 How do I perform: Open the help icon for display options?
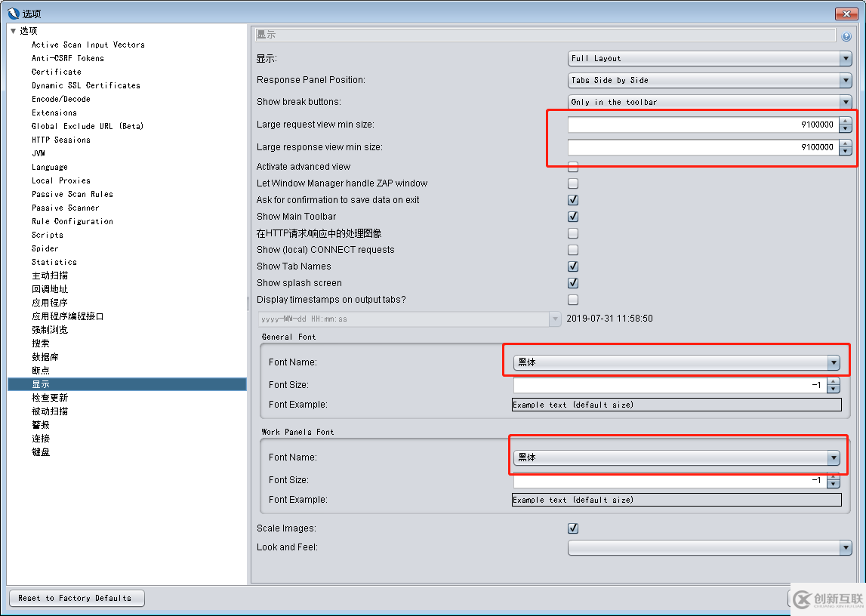(x=846, y=36)
